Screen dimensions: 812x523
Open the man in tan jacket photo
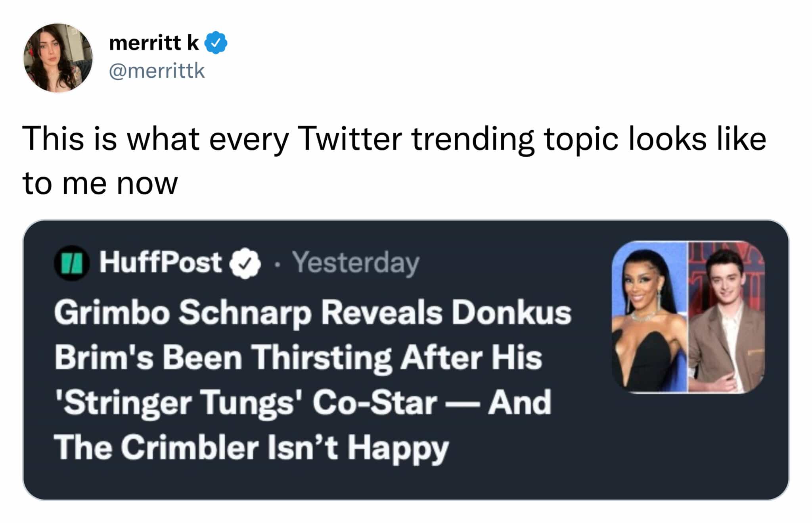tap(726, 317)
